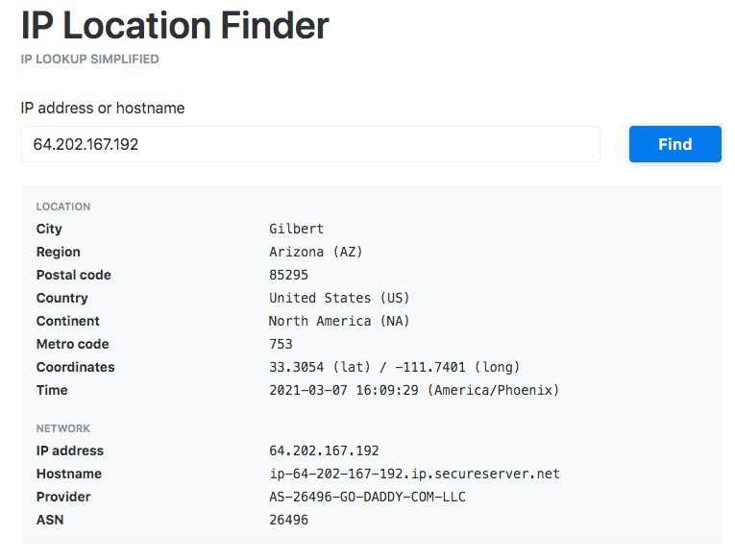Viewport: 735px width, 560px height.
Task: Click the IP Location Finder heading
Action: click(175, 26)
